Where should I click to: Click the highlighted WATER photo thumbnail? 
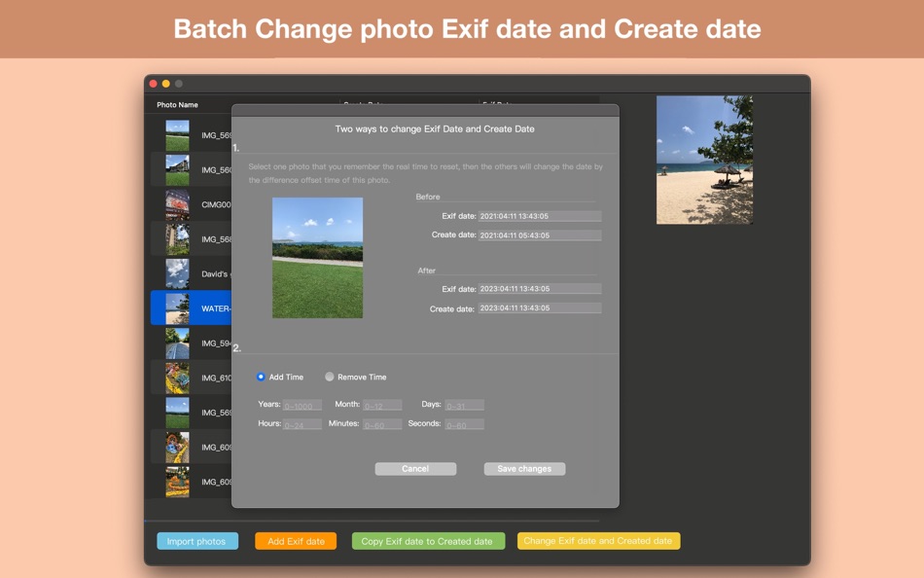pos(178,307)
